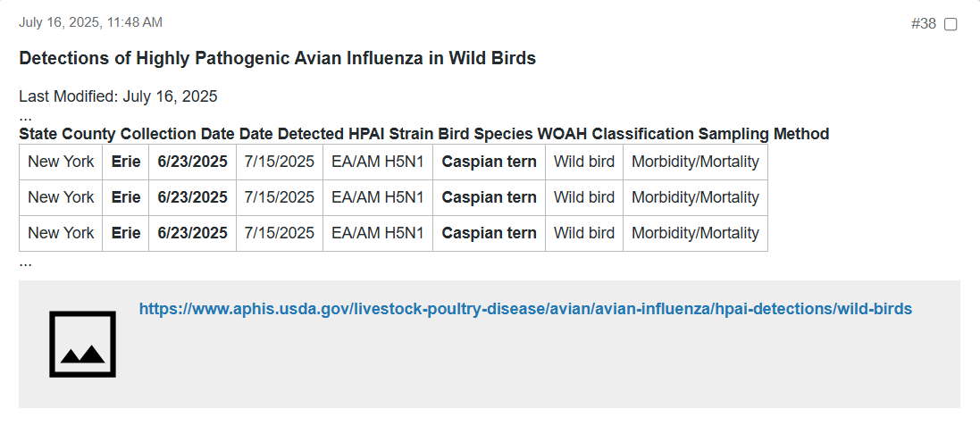Select the Erie cell in the second row

pyautogui.click(x=126, y=197)
